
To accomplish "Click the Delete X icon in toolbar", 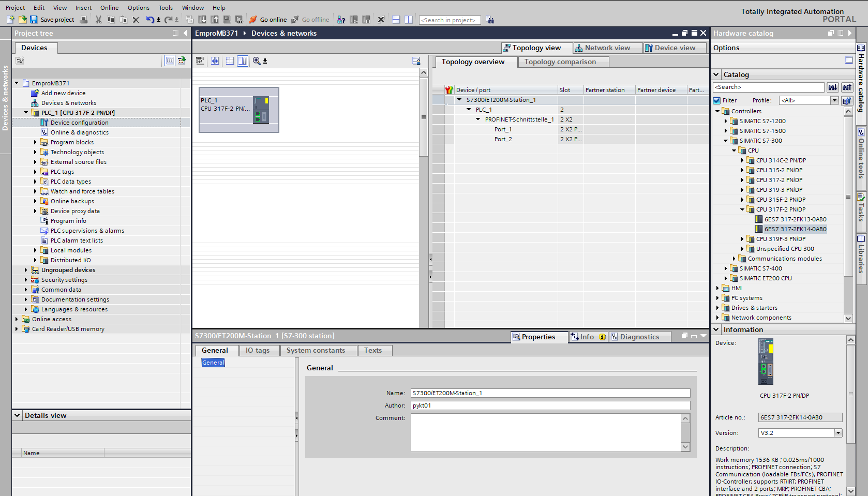I will point(136,20).
